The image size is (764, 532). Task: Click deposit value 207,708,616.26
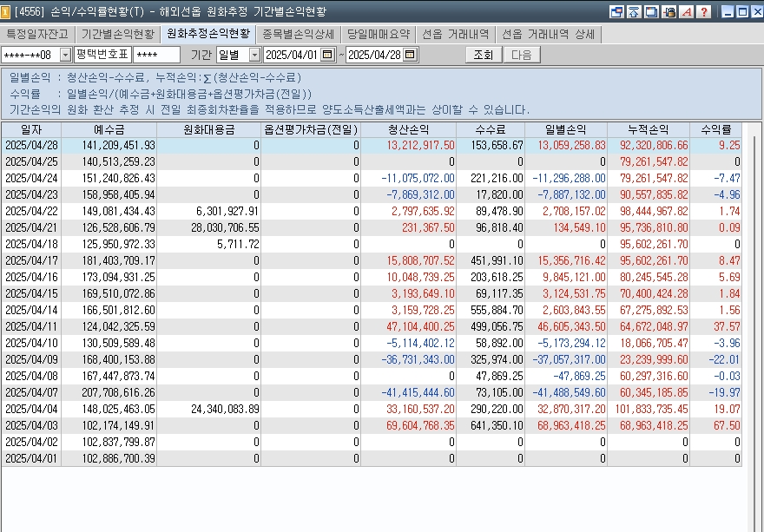pos(109,392)
